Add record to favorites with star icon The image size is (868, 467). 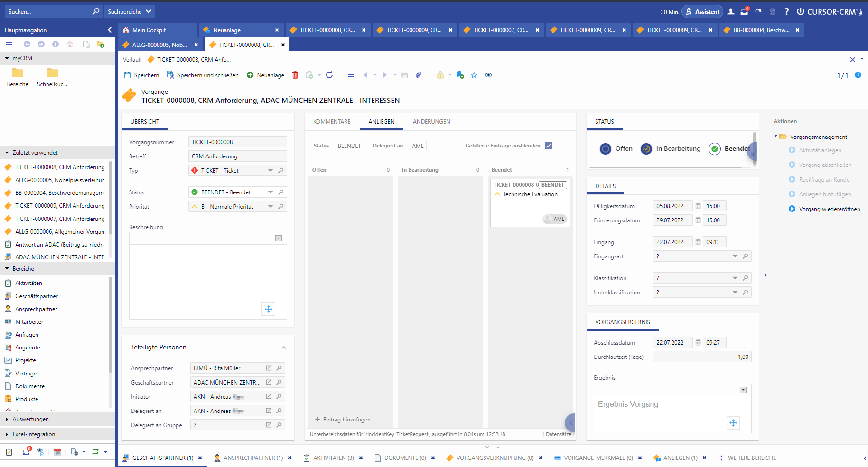coord(474,75)
